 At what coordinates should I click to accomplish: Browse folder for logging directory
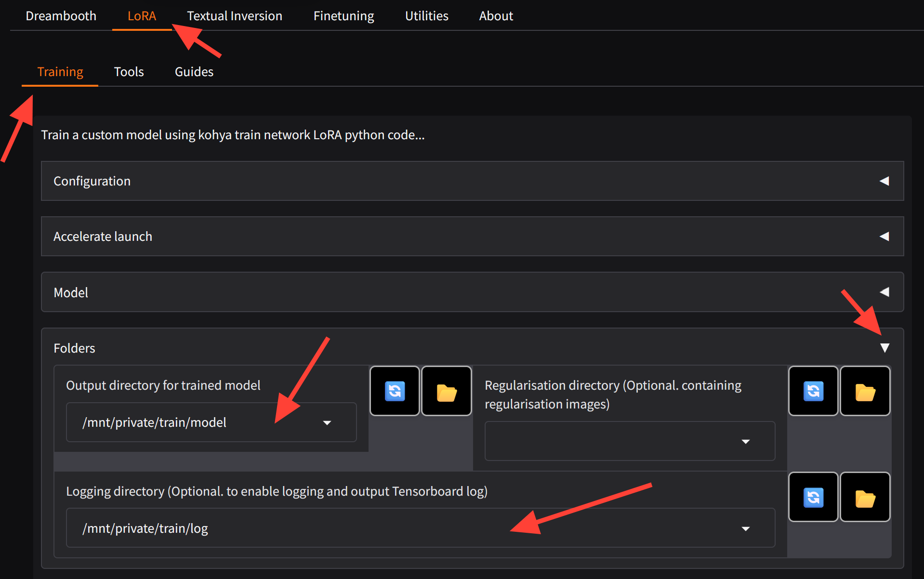pos(865,497)
